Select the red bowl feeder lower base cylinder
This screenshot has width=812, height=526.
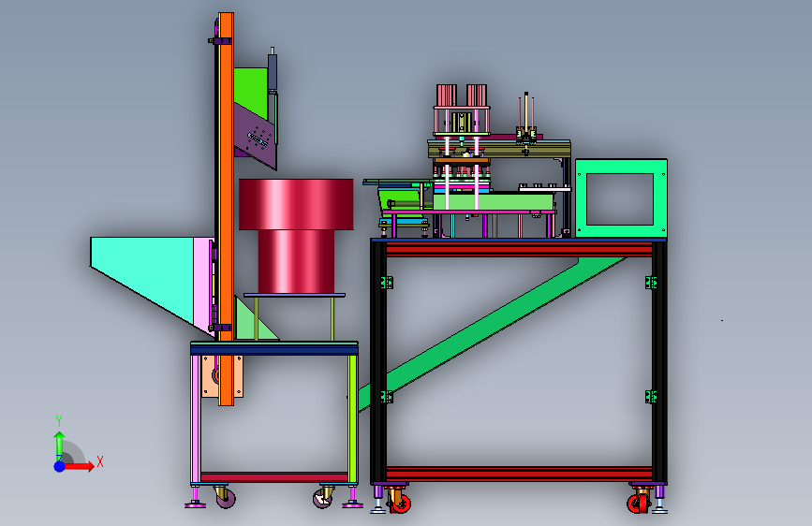(296, 261)
